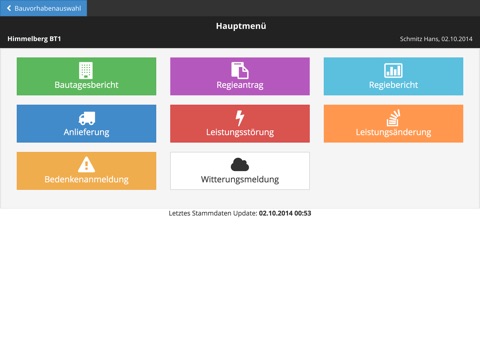Click the update timestamp 02.10.2014 00:53
Image resolution: width=480 pixels, height=360 pixels.
[x=285, y=213]
